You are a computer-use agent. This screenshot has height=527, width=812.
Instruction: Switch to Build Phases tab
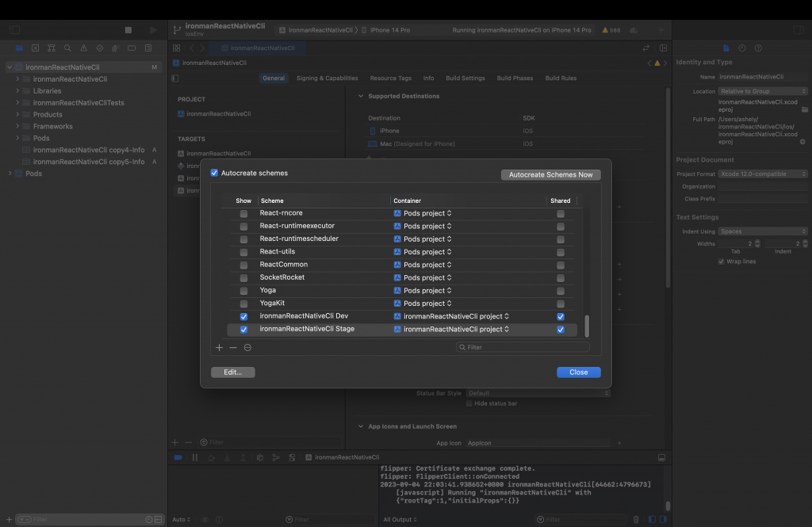[x=515, y=78]
